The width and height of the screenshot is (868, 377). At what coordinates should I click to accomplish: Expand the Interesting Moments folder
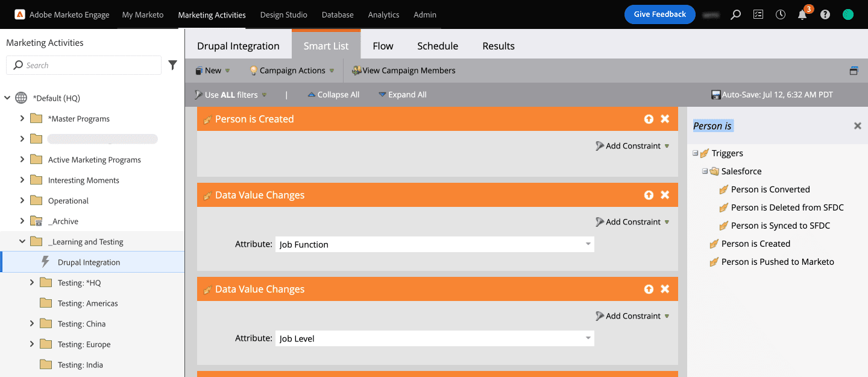point(22,180)
